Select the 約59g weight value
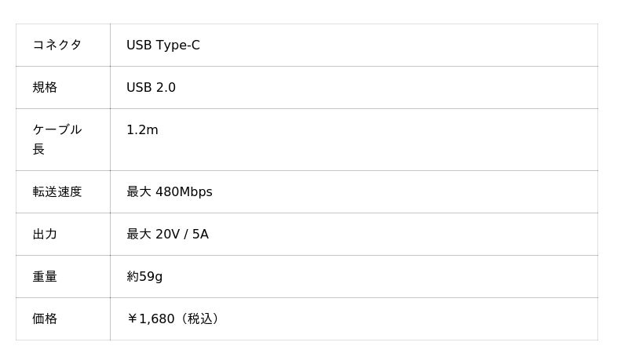 pos(144,276)
